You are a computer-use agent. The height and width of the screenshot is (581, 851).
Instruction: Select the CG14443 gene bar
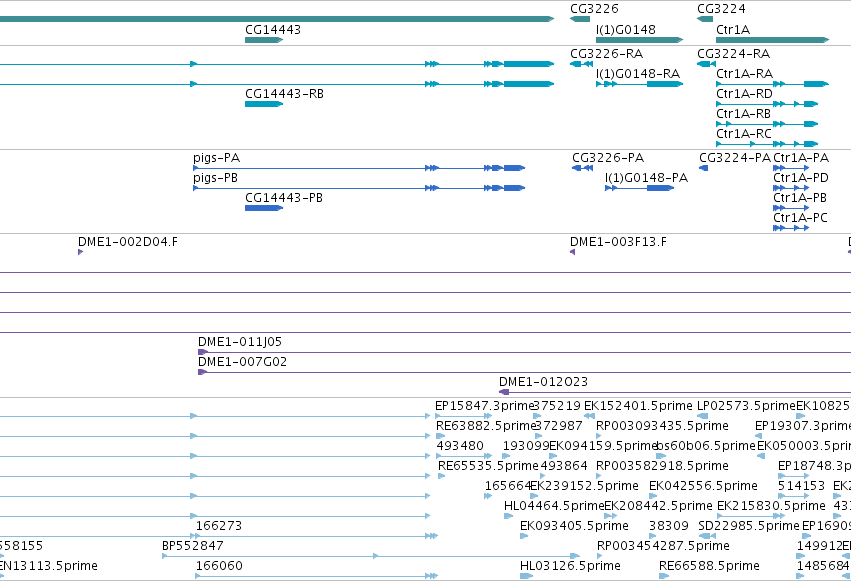pyautogui.click(x=264, y=40)
